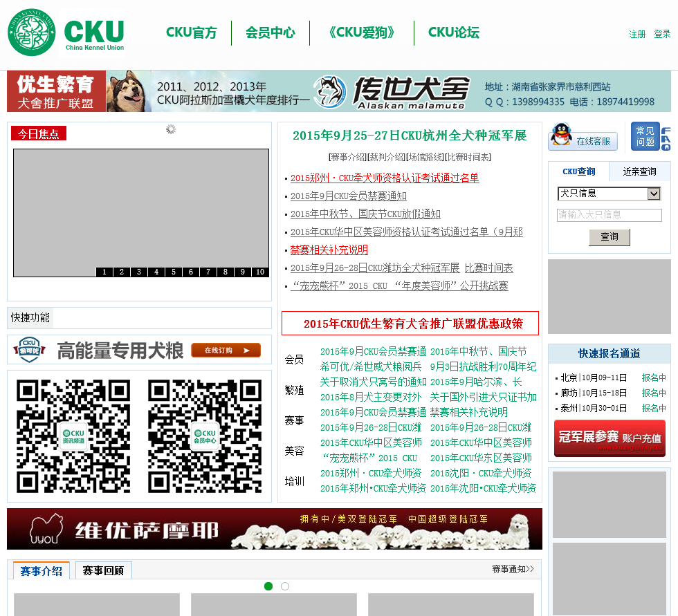This screenshot has height=616, width=678.
Task: Open 关于国外引进犬只证书加 link
Action: click(483, 397)
